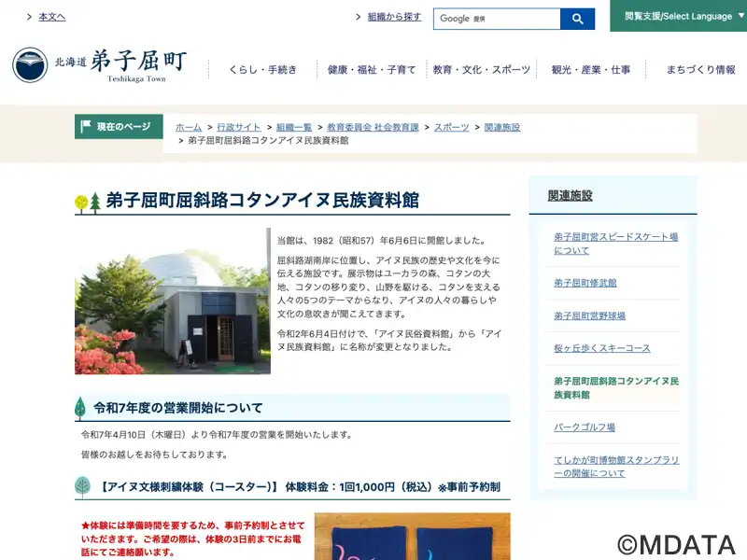The width and height of the screenshot is (747, 560).
Task: Open スポーツ breadcrumb link
Action: pos(451,127)
